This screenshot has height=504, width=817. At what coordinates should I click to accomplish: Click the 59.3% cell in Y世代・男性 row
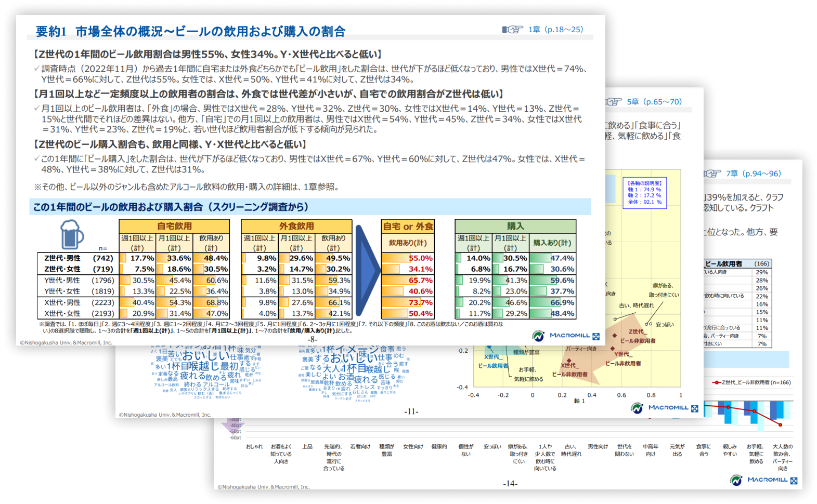coord(333,281)
